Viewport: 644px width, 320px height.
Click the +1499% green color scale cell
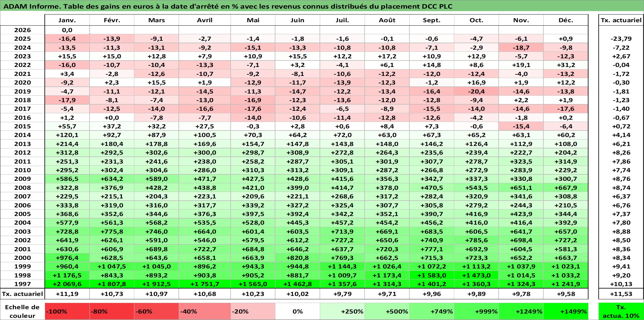566,311
